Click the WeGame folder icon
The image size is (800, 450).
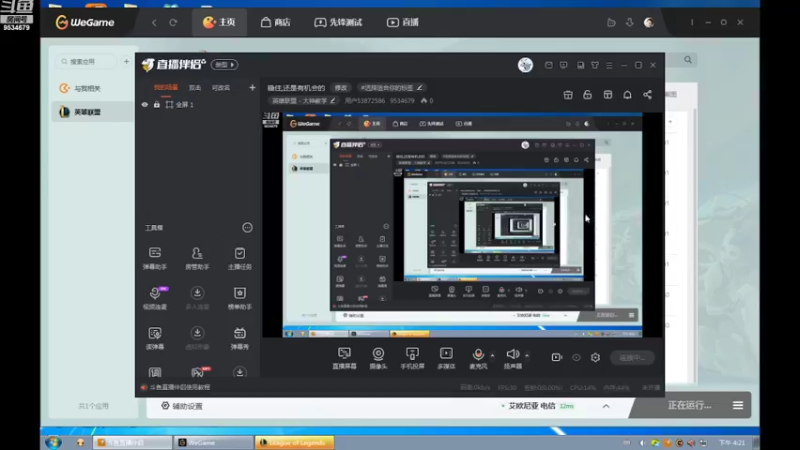click(x=611, y=22)
